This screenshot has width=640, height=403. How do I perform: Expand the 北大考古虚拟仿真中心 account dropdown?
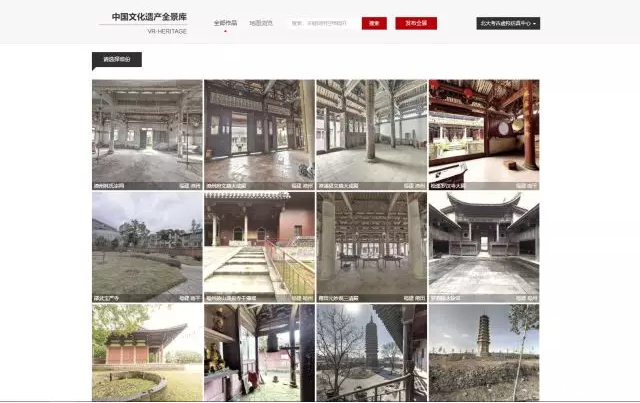[508, 23]
